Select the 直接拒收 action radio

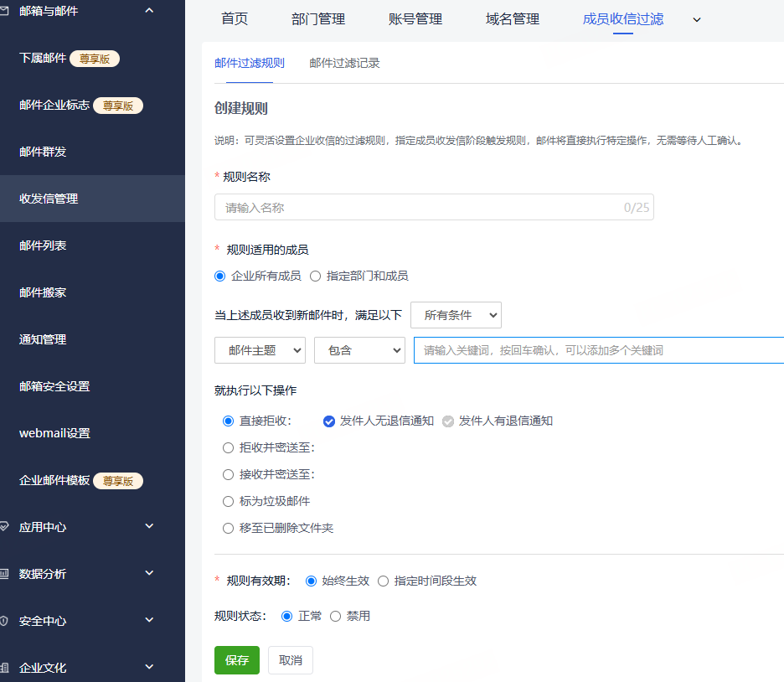228,421
